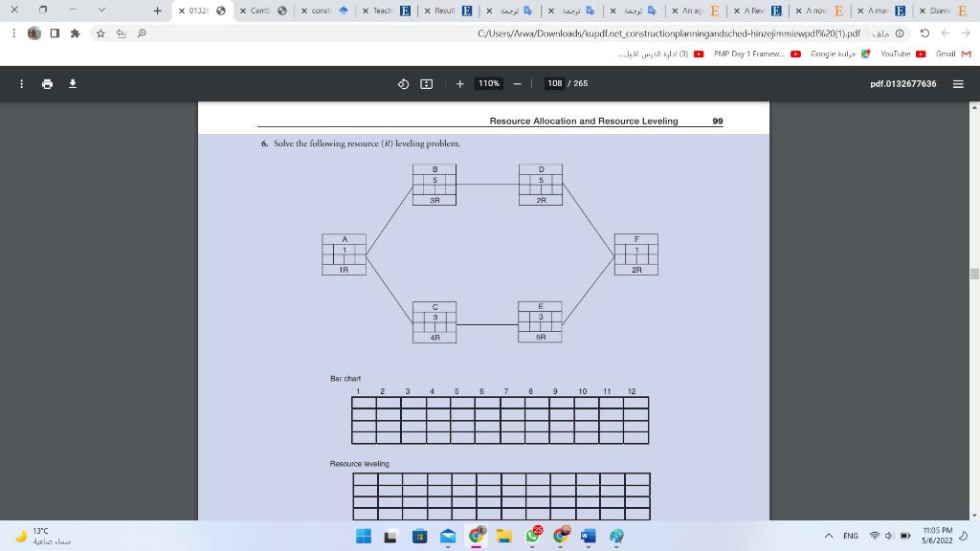
Task: Print the PDF document
Action: (x=47, y=84)
